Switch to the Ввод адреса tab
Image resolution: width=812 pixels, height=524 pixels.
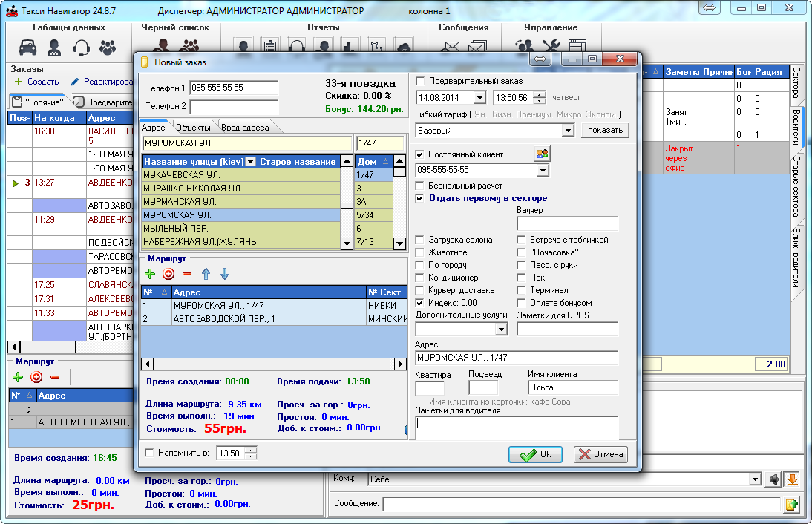(x=245, y=128)
